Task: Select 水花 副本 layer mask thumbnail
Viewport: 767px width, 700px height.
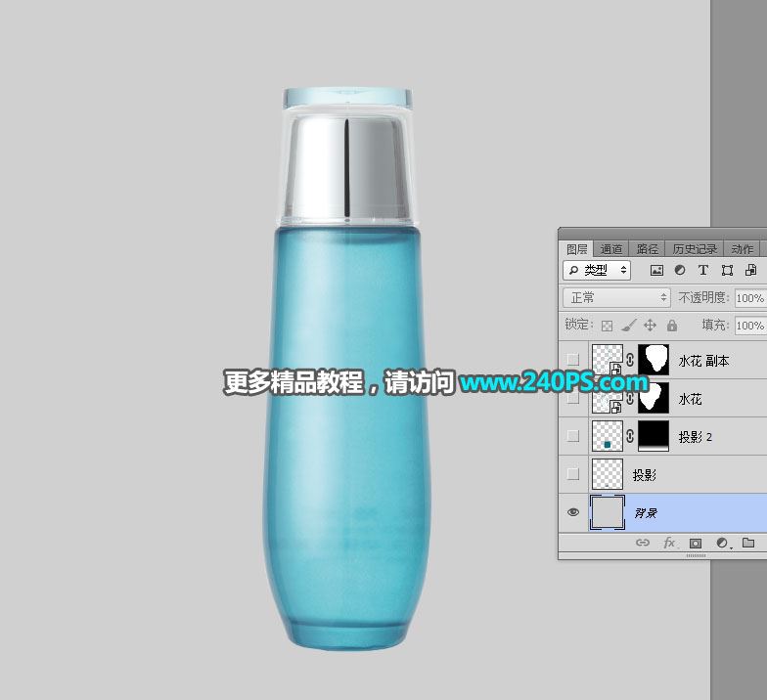Action: 654,360
